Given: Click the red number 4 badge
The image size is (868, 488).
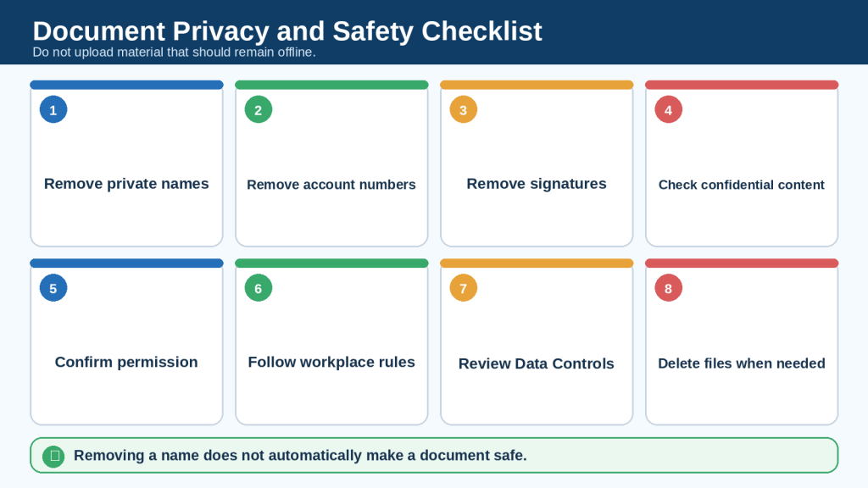Looking at the screenshot, I should pyautogui.click(x=668, y=109).
